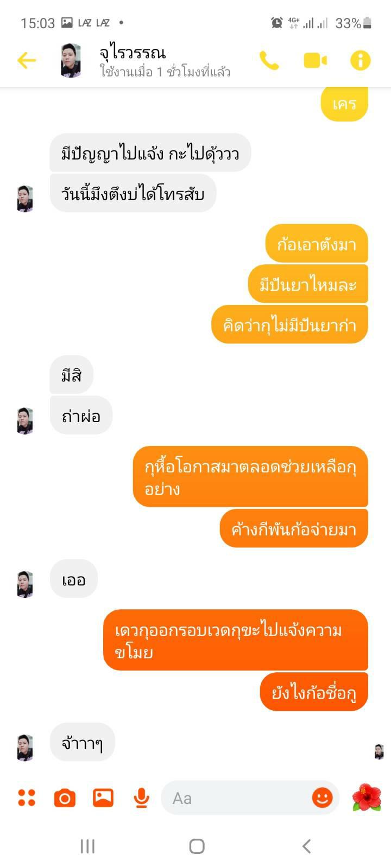Open emoji picker smiley icon
Image resolution: width=391 pixels, height=868 pixels.
tap(322, 797)
